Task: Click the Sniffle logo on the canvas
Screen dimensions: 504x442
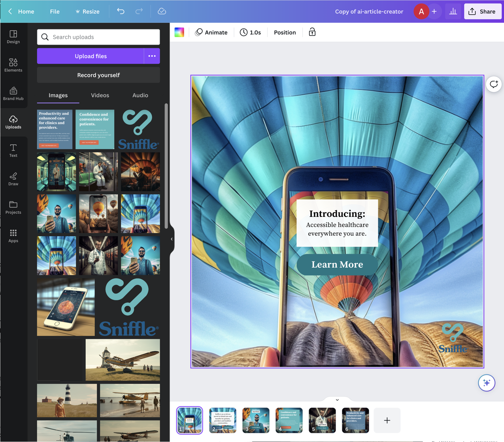Action: click(453, 338)
